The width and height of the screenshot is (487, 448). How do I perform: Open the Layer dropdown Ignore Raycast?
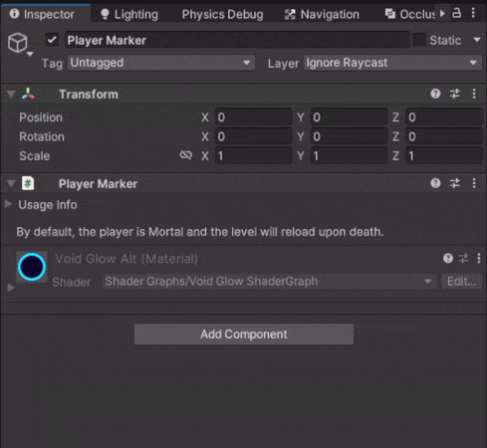(x=392, y=63)
